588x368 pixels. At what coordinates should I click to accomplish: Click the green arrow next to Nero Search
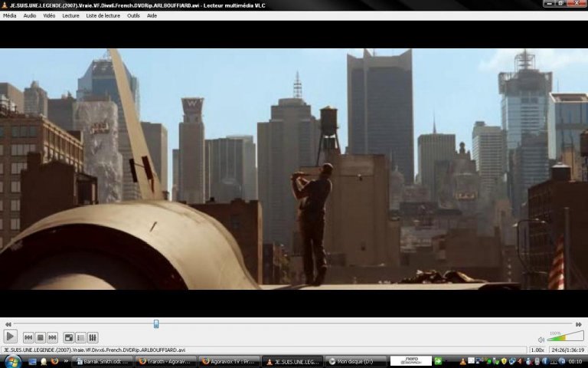point(439,361)
